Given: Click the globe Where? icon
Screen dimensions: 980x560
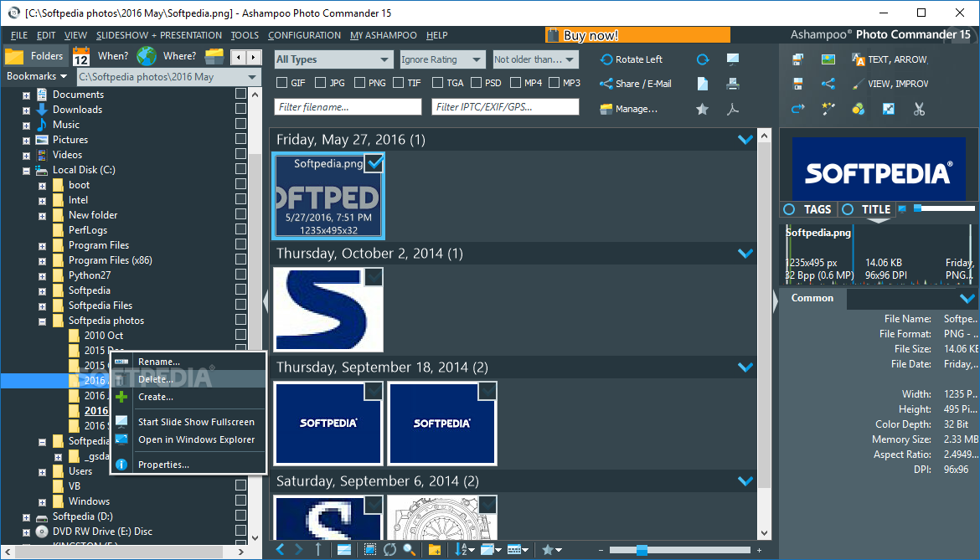Looking at the screenshot, I should tap(147, 56).
